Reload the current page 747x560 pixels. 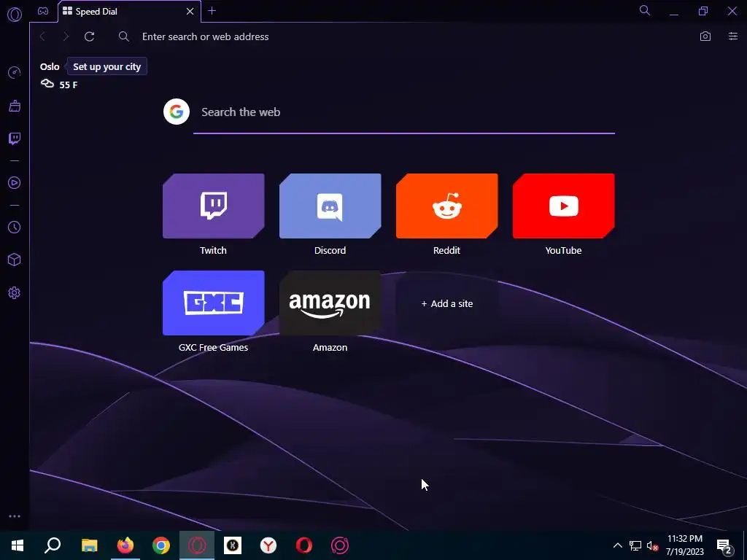click(90, 36)
